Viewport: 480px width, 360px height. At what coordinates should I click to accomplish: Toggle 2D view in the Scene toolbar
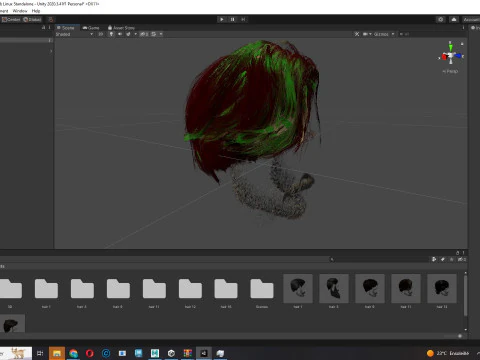point(100,34)
